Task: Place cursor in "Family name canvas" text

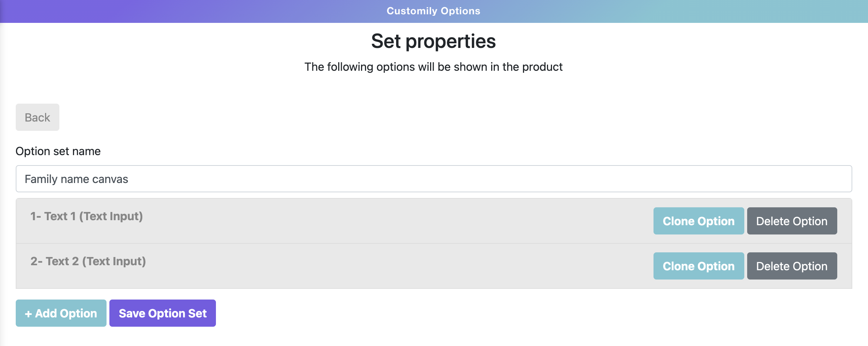Action: [76, 179]
